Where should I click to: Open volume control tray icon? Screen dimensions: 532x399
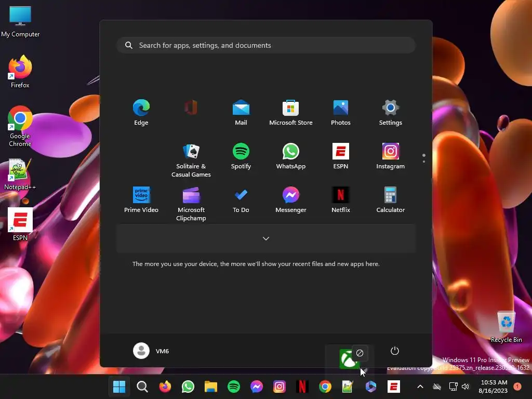[465, 387]
